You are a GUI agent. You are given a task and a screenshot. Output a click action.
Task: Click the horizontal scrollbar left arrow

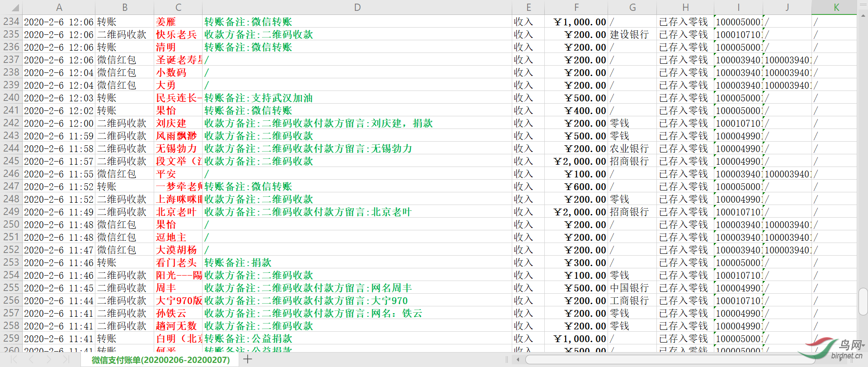pyautogui.click(x=518, y=359)
